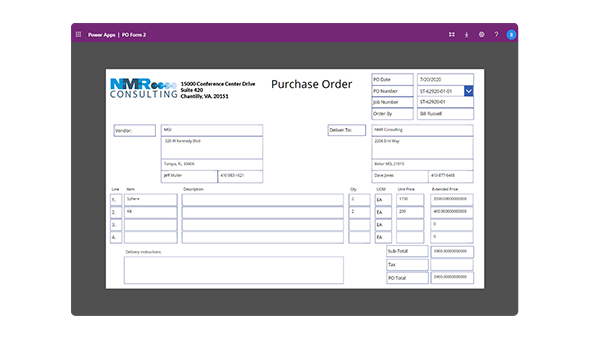Screen dimensions: 590x360
Task: Click line number 4 box
Action: 116,237
